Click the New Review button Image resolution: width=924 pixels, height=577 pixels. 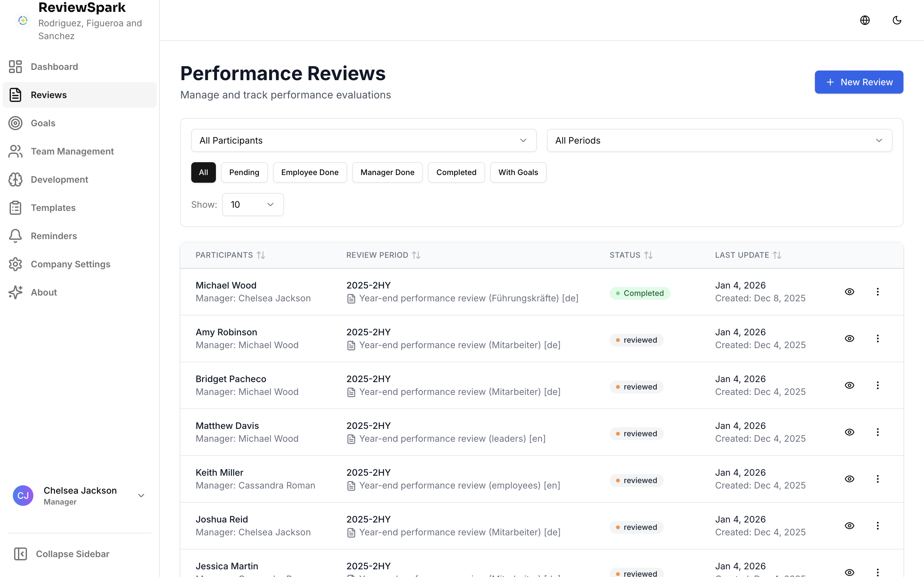859,82
